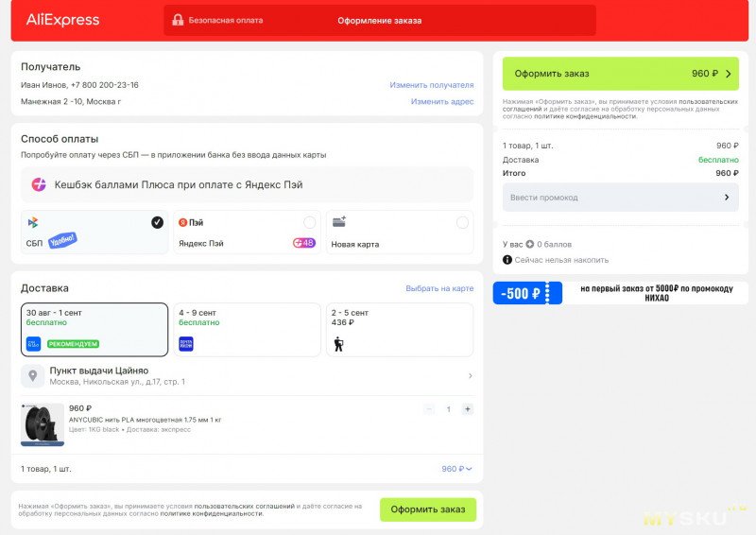Viewport: 756px width, 535px height.
Task: Click the pickup point location pin icon
Action: point(33,376)
